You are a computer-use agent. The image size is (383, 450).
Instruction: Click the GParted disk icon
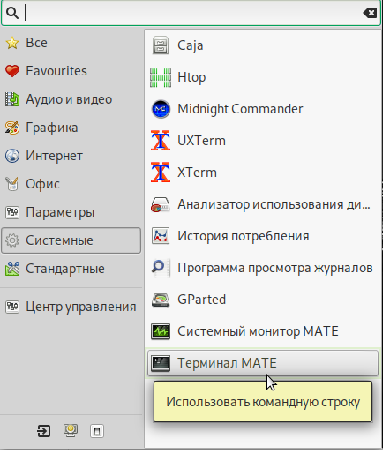pos(161,299)
